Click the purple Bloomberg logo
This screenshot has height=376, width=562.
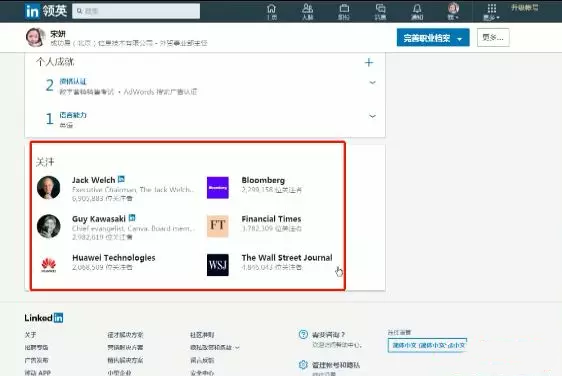point(218,187)
